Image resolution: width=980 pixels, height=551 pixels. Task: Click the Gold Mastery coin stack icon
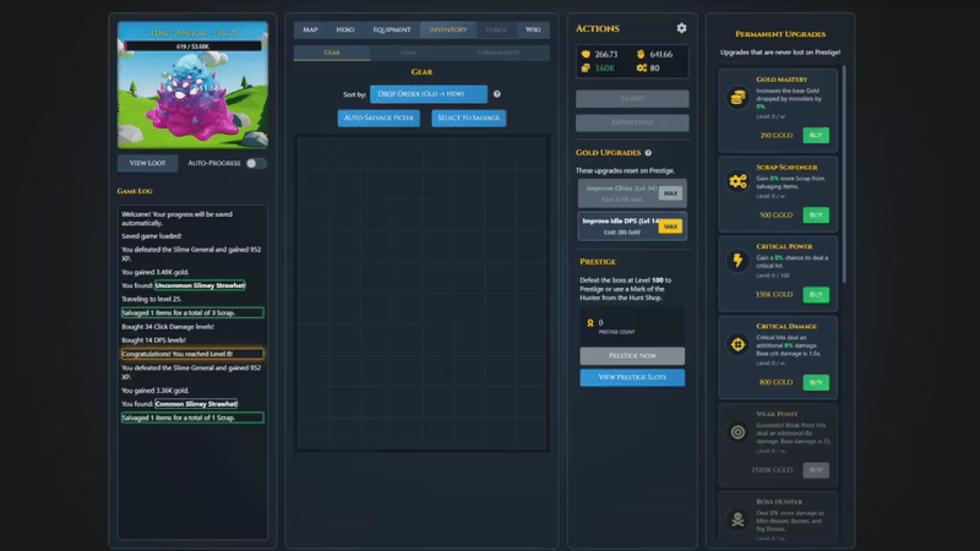click(737, 97)
